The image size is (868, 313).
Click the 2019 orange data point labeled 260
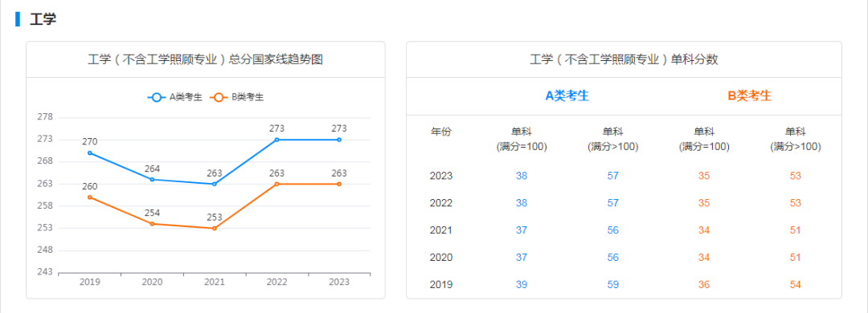pyautogui.click(x=90, y=197)
